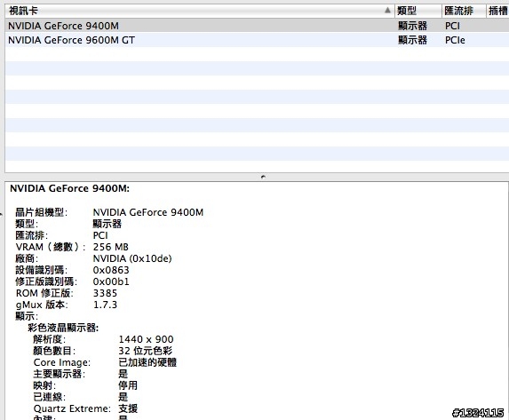The image size is (509, 420).
Task: Sort by the 類型 column header
Action: click(x=418, y=11)
